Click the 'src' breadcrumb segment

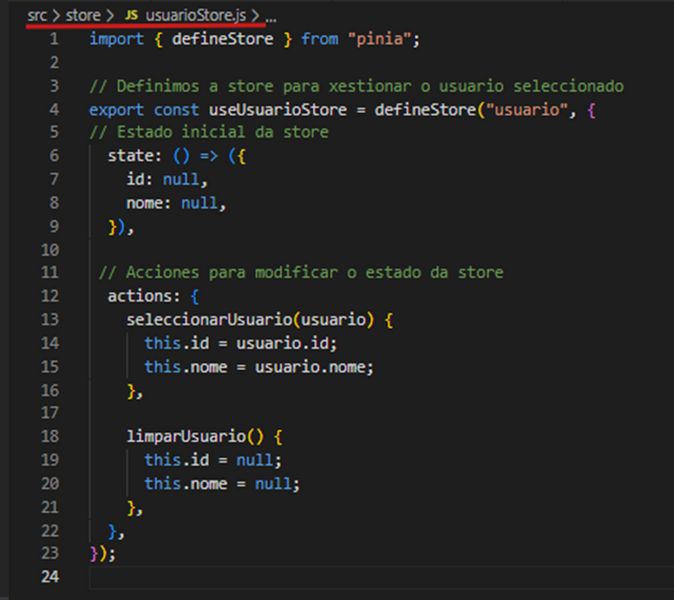(x=37, y=16)
